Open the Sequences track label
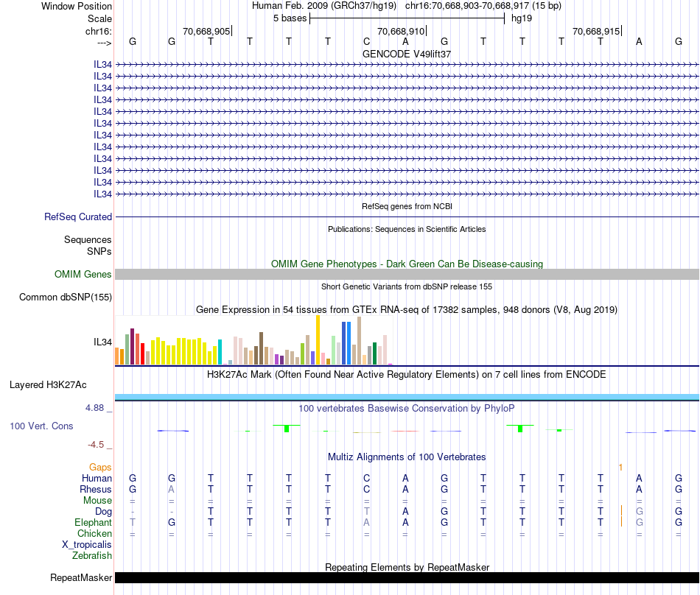The height and width of the screenshot is (595, 700). (88, 239)
